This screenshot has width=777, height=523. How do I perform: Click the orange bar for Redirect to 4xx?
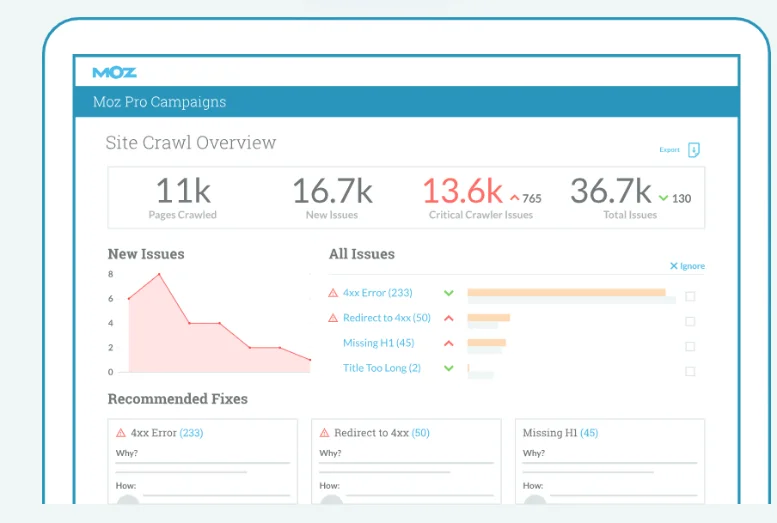489,317
